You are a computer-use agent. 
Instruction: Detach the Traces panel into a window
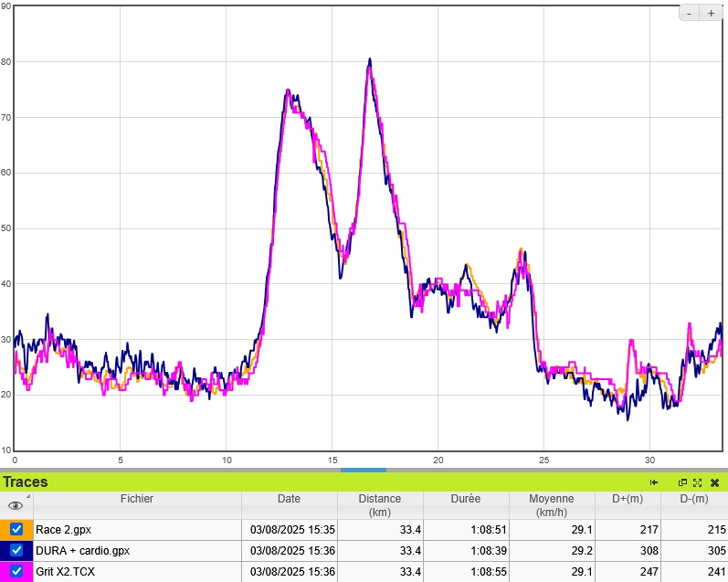click(x=682, y=482)
